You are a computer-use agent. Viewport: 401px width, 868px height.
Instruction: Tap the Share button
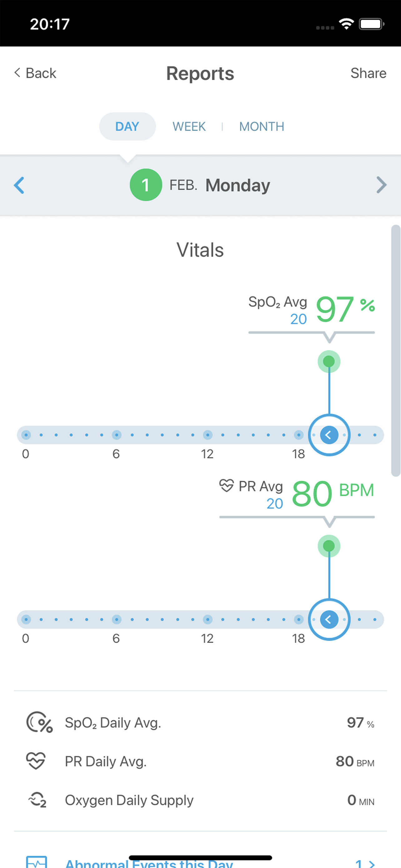(x=368, y=73)
